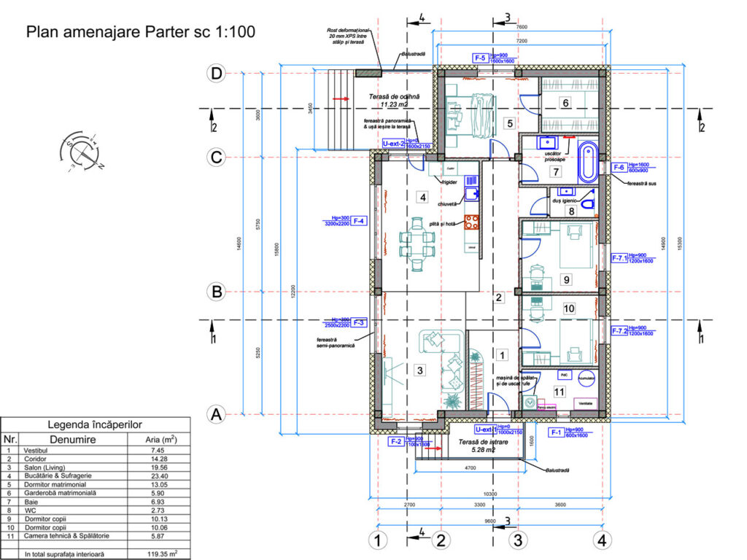The width and height of the screenshot is (747, 560).
Task: Select window tag F-7.2
Action: tap(619, 330)
